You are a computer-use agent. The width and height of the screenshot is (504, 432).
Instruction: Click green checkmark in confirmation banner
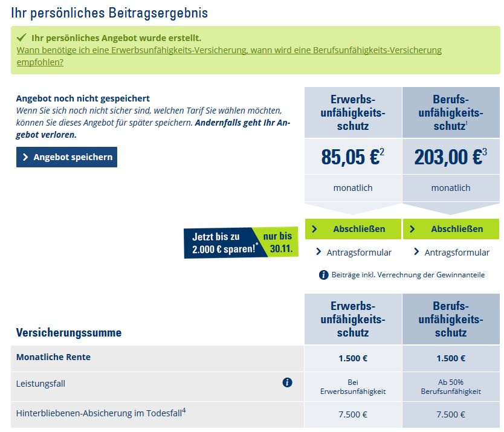tap(22, 38)
